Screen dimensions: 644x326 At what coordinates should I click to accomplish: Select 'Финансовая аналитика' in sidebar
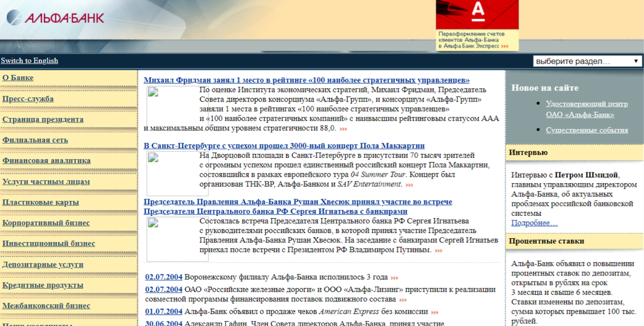tap(47, 161)
